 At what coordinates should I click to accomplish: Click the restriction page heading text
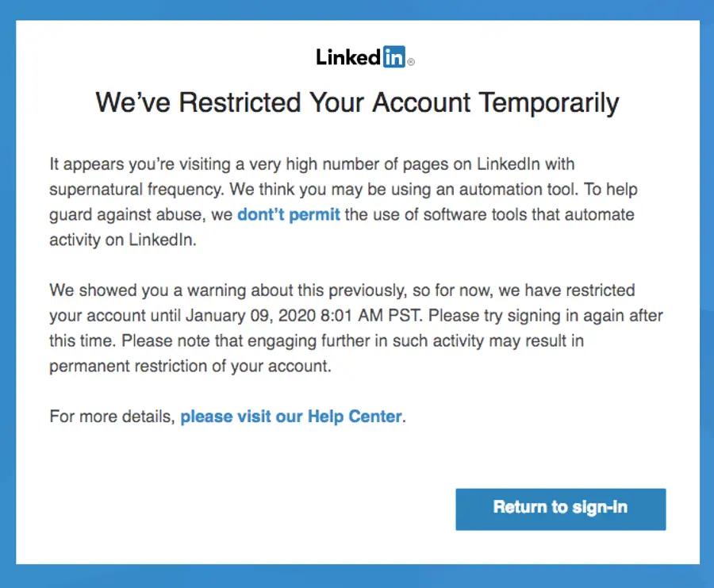tap(356, 102)
